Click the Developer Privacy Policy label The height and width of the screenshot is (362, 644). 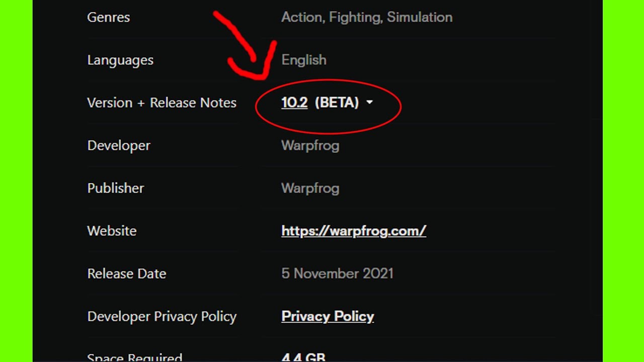coord(162,316)
